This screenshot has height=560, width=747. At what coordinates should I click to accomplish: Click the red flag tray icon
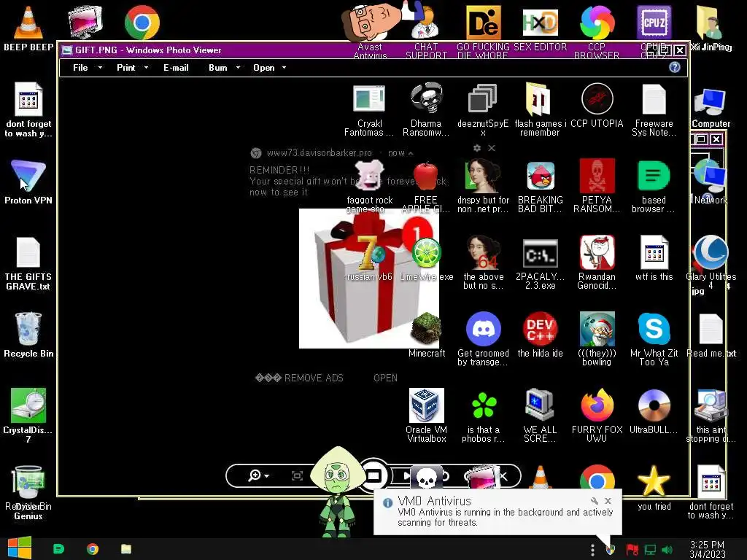click(x=632, y=550)
